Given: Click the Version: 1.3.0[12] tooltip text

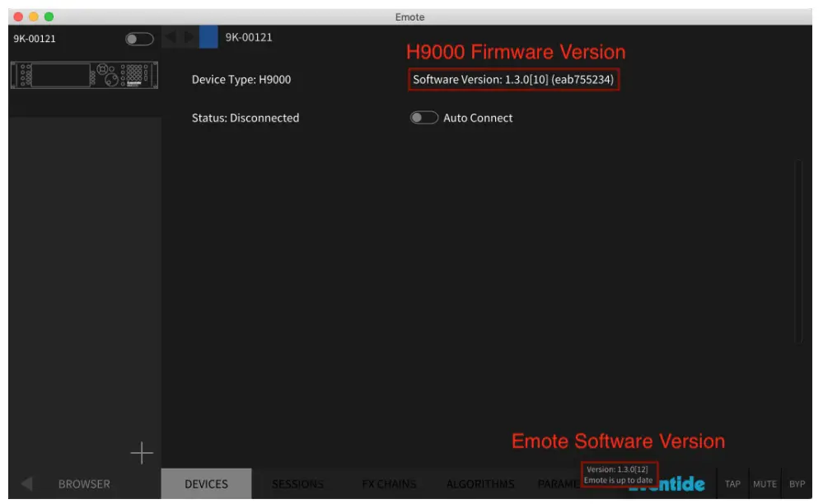Looking at the screenshot, I should (x=617, y=469).
